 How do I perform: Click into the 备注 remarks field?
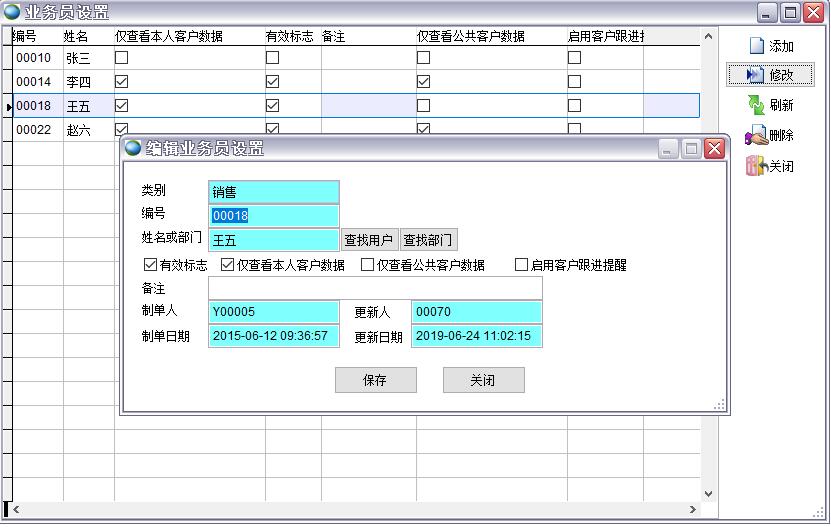(x=375, y=288)
